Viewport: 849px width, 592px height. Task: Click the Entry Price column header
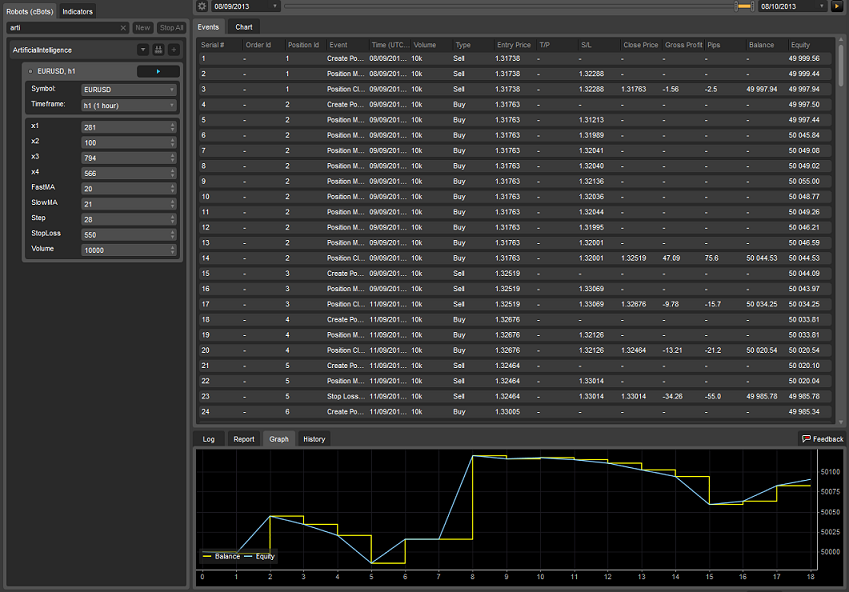pos(514,45)
